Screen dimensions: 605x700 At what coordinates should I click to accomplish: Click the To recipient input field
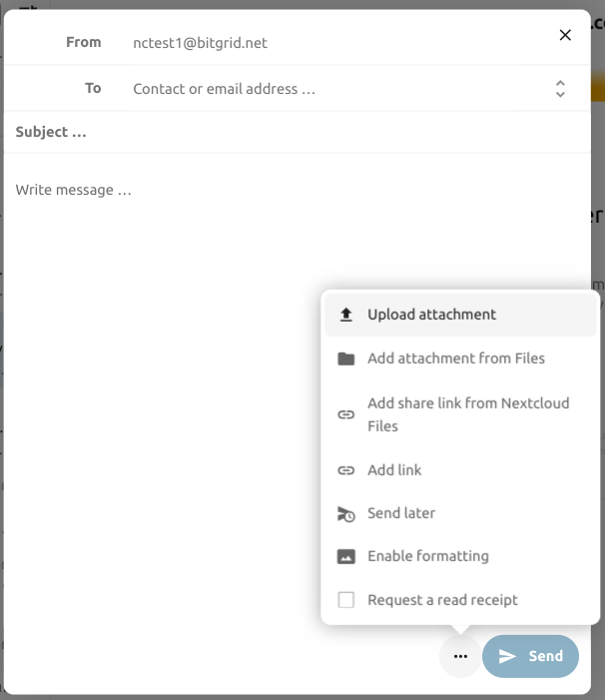click(329, 89)
